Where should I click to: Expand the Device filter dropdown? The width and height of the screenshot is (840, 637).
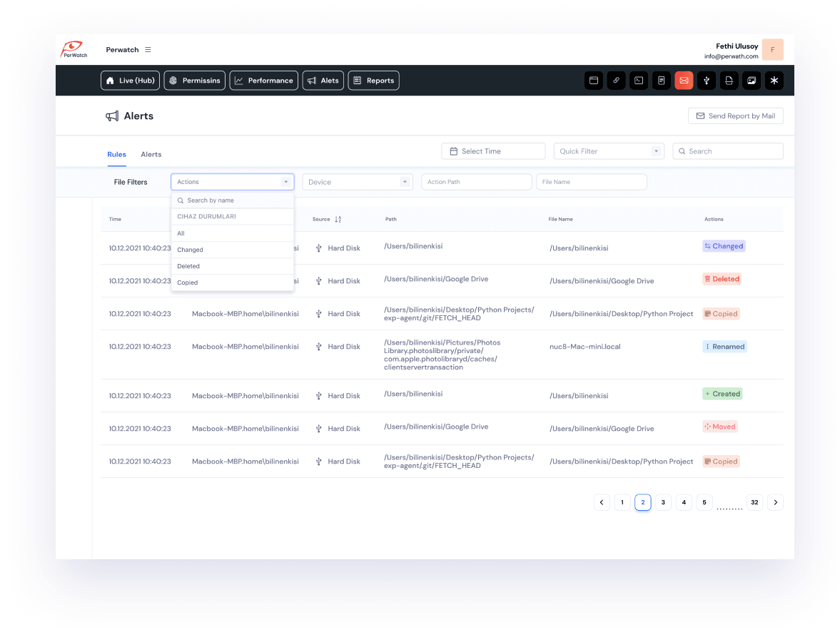[358, 182]
